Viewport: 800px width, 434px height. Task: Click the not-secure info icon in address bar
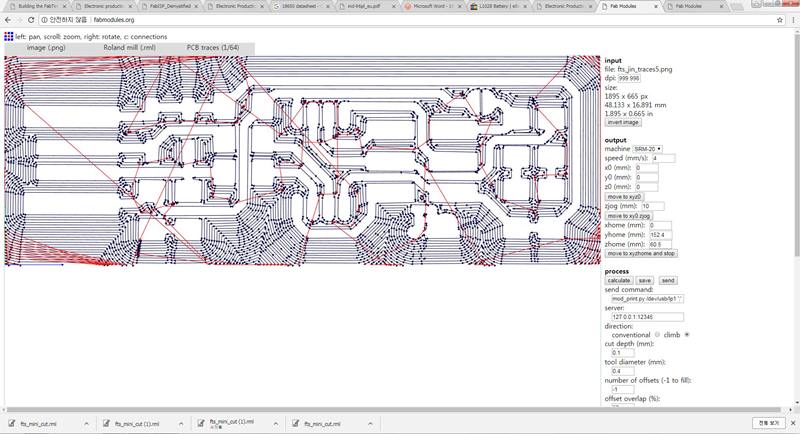pyautogui.click(x=44, y=20)
